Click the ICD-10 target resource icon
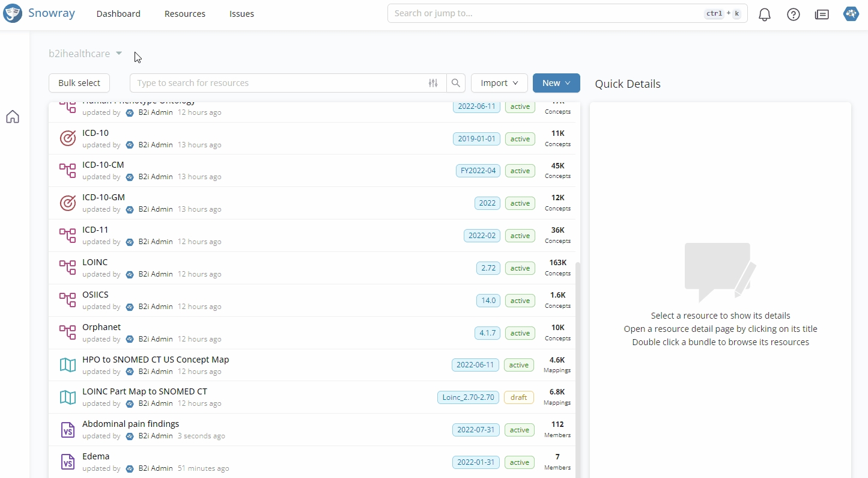Screen dimensions: 868x478 tap(68, 138)
